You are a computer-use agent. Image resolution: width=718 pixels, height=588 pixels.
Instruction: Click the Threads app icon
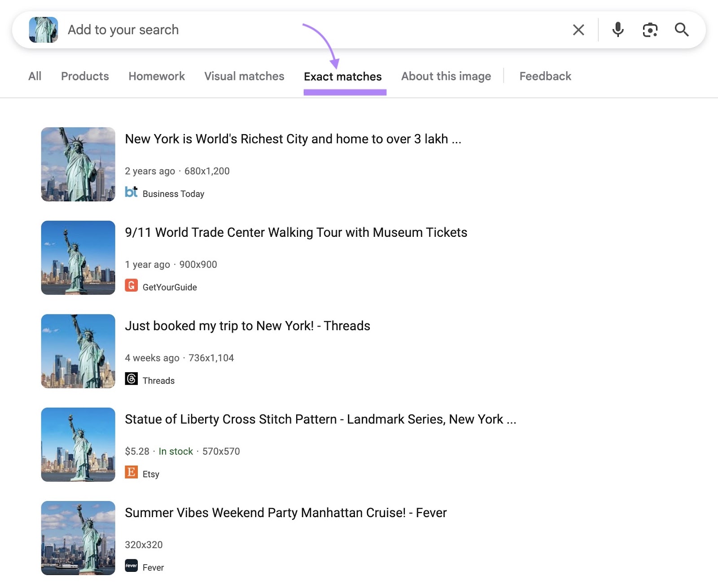(x=131, y=379)
